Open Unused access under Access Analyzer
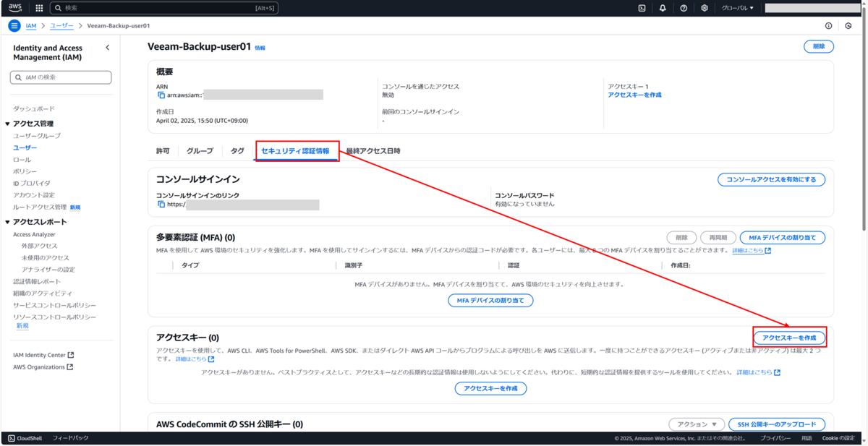Viewport: 868px width, 446px height. pyautogui.click(x=46, y=257)
